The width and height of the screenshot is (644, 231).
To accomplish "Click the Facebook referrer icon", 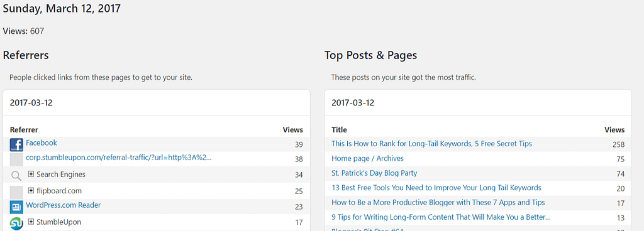I will point(16,145).
